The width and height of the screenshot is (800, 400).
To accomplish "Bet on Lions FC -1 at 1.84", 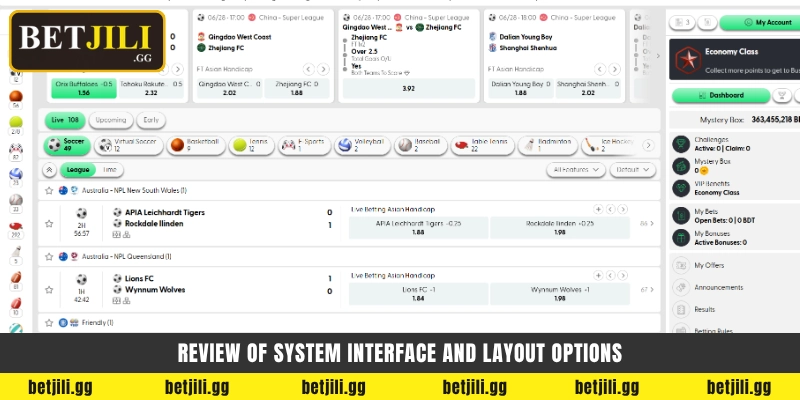I will pyautogui.click(x=418, y=294).
